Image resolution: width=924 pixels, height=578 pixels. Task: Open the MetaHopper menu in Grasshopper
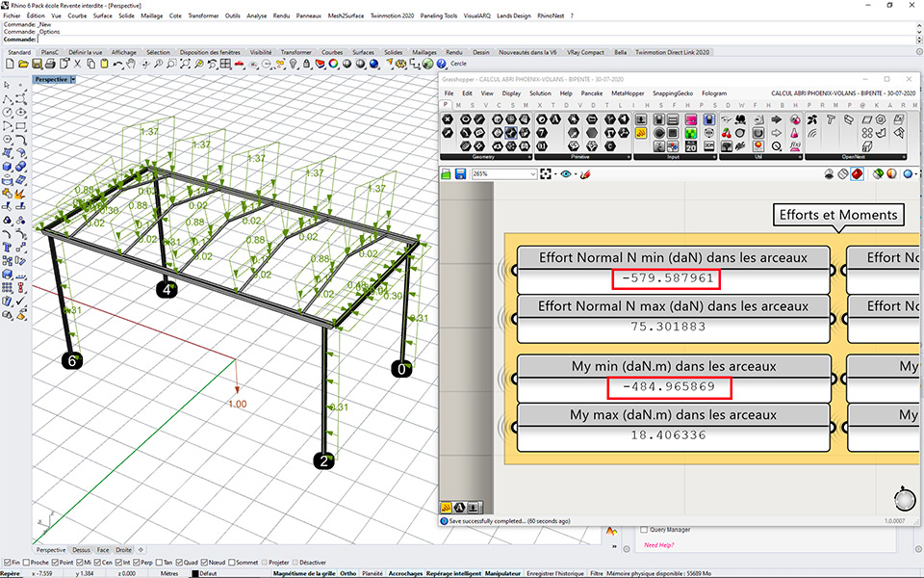pos(628,93)
